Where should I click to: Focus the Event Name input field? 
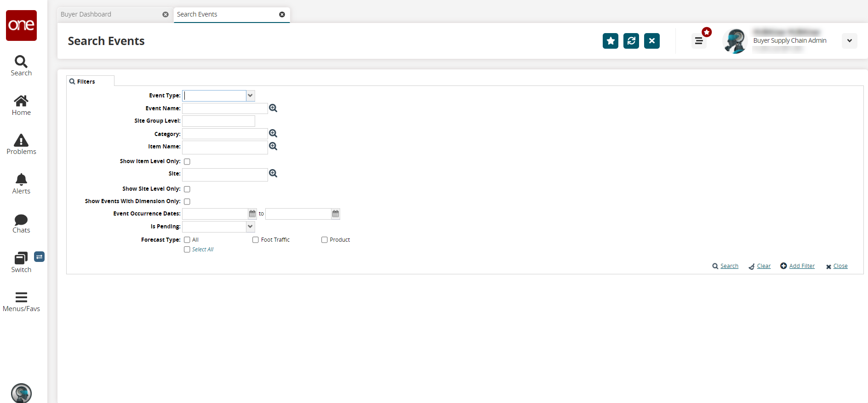point(225,108)
